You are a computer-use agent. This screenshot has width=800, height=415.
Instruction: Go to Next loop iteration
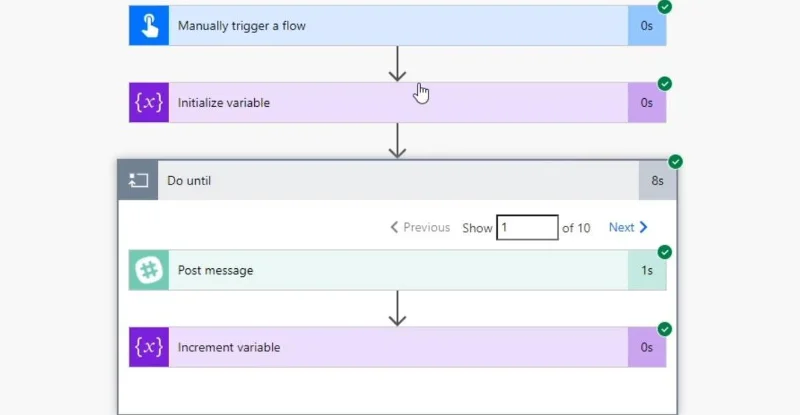(x=628, y=227)
